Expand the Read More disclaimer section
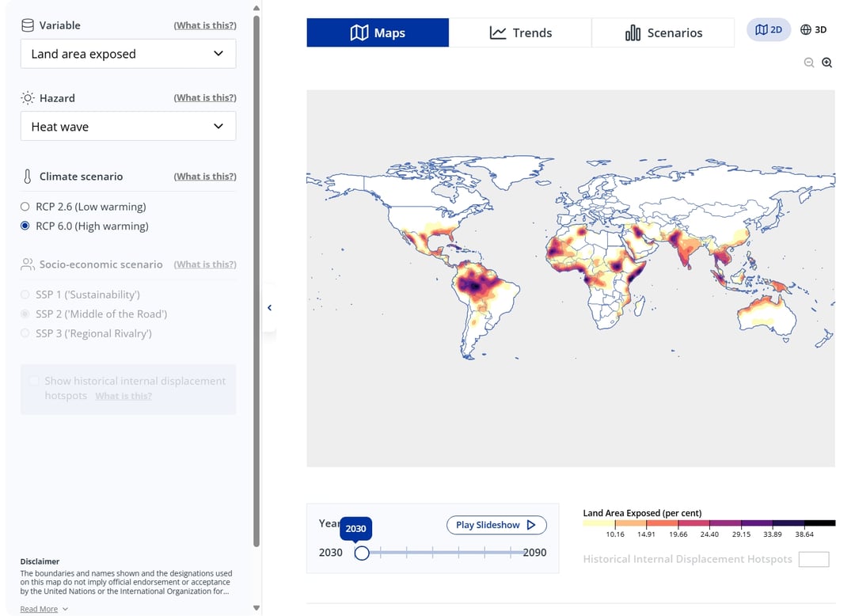 point(38,609)
